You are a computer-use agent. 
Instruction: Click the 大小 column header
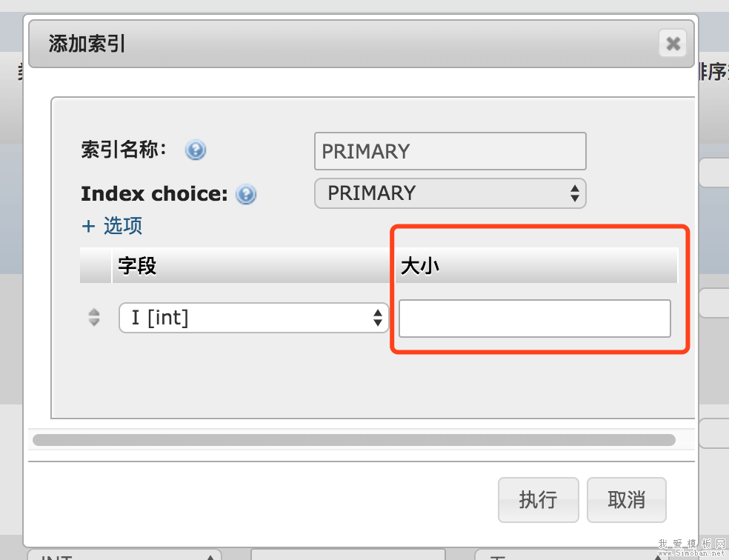420,266
